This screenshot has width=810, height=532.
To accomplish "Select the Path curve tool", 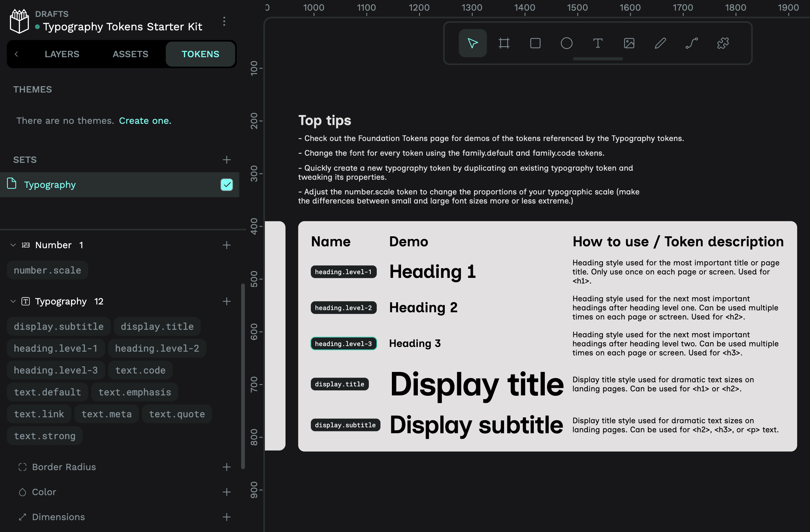I will pos(691,43).
